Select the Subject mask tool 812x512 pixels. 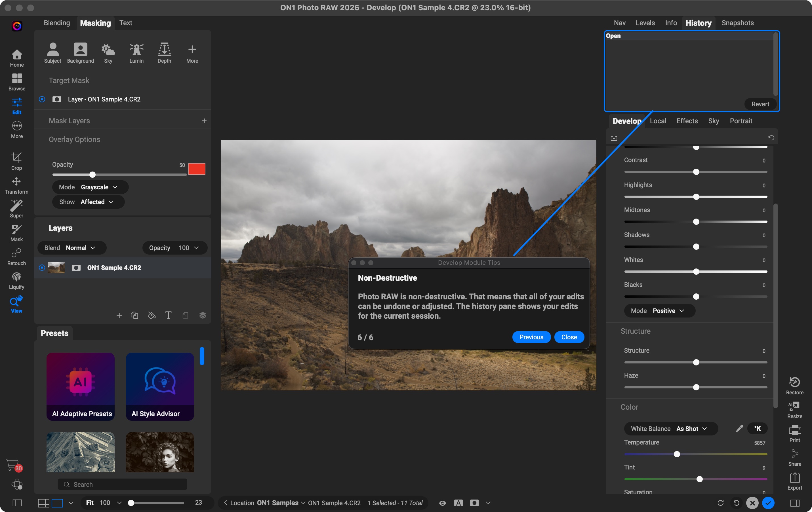click(x=52, y=53)
